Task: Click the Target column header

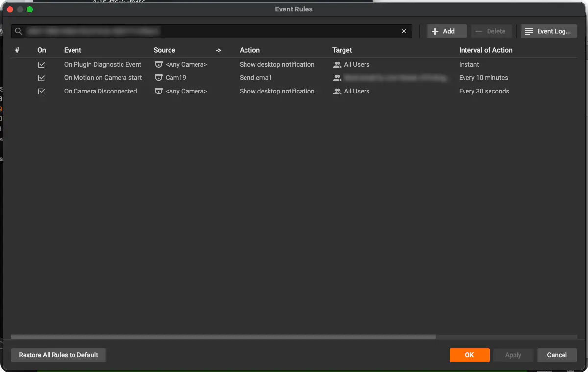Action: point(342,50)
